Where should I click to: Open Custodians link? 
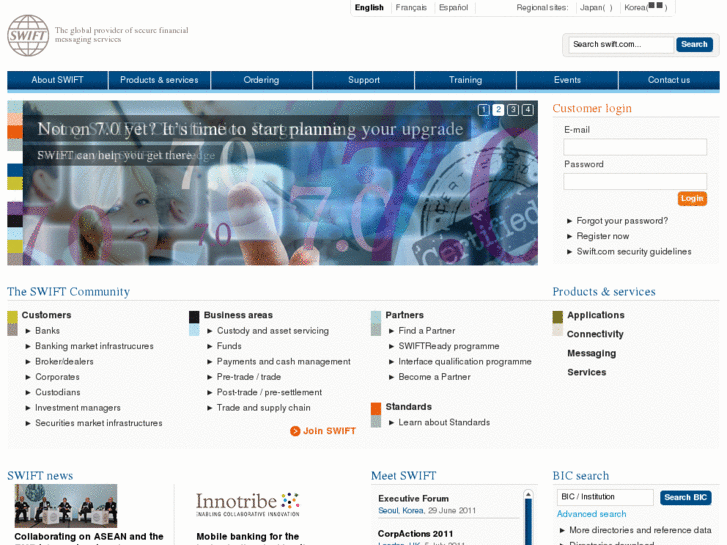[x=57, y=392]
